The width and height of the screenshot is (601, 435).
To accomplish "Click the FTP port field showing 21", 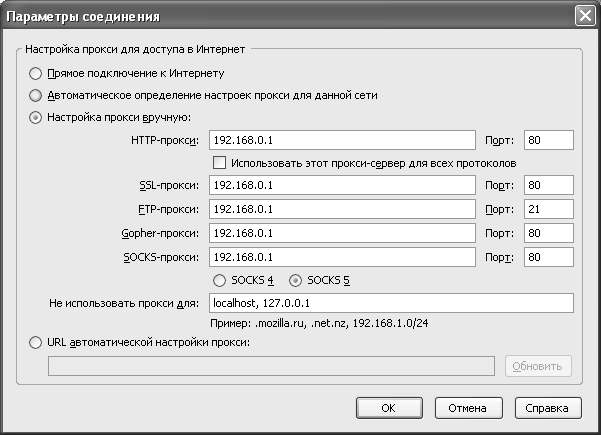I will (x=548, y=210).
